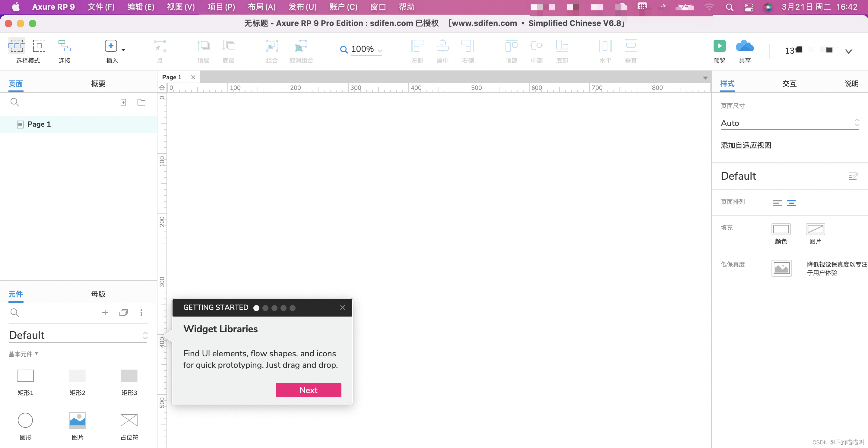Open the 文件 (F) menu
This screenshot has width=868, height=448.
[101, 7]
